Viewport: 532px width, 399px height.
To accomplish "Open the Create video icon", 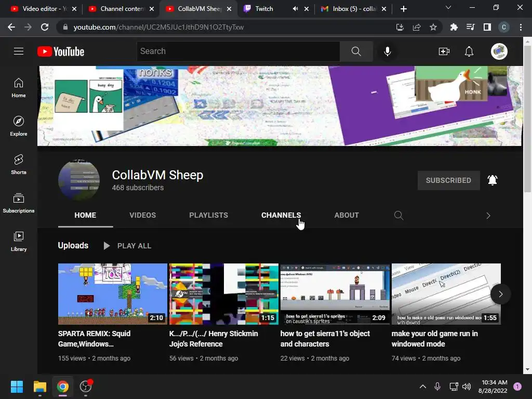I will (x=444, y=51).
